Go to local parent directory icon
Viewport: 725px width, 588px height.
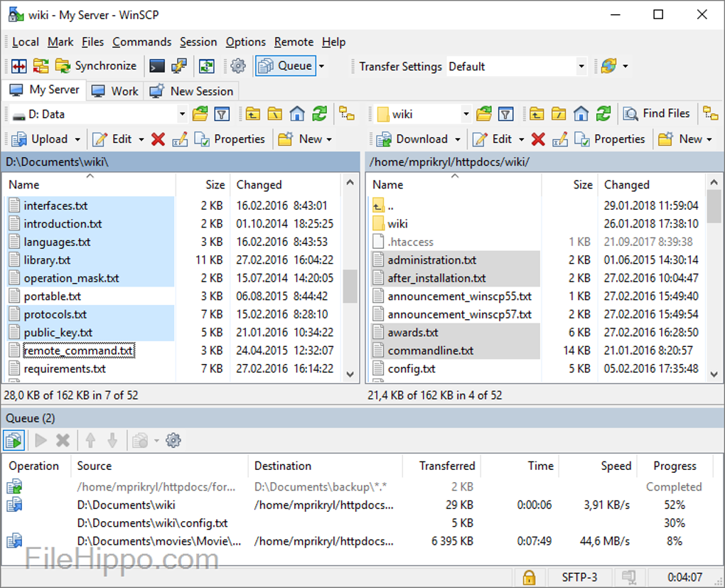coord(252,114)
